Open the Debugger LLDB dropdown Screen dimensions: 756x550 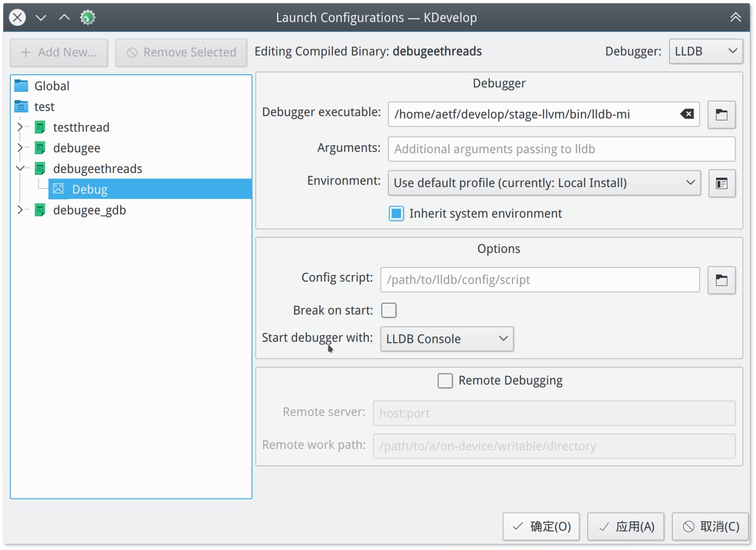[x=705, y=52]
